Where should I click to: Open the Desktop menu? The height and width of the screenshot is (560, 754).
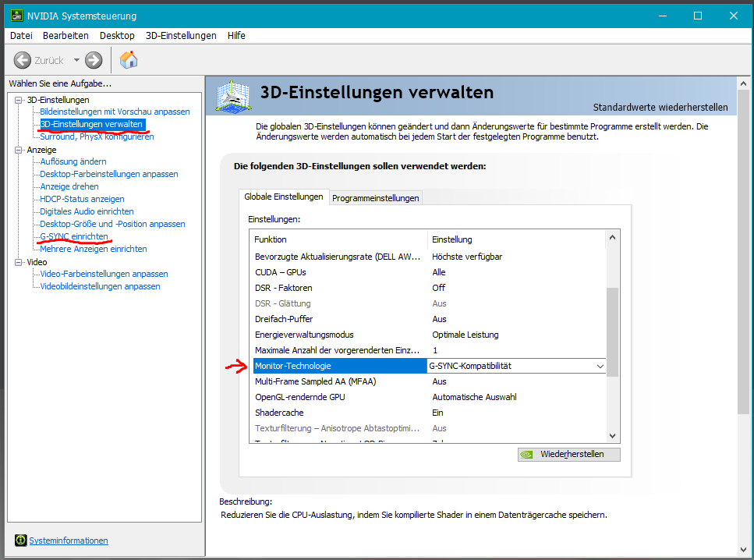pyautogui.click(x=117, y=36)
